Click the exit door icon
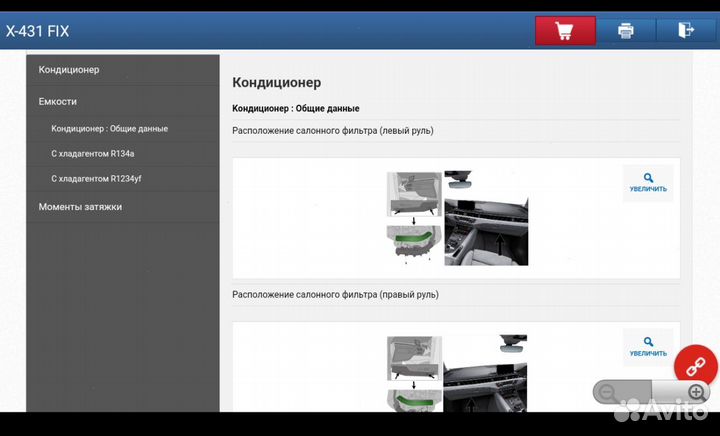The width and height of the screenshot is (720, 436). [x=685, y=30]
